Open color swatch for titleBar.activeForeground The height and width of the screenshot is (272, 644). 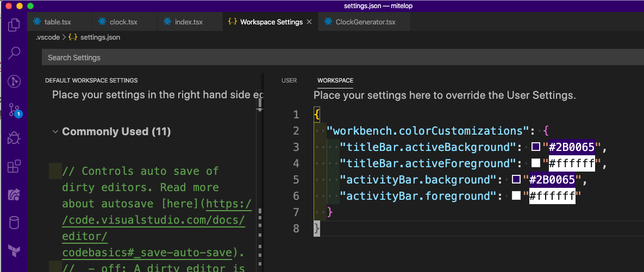535,163
